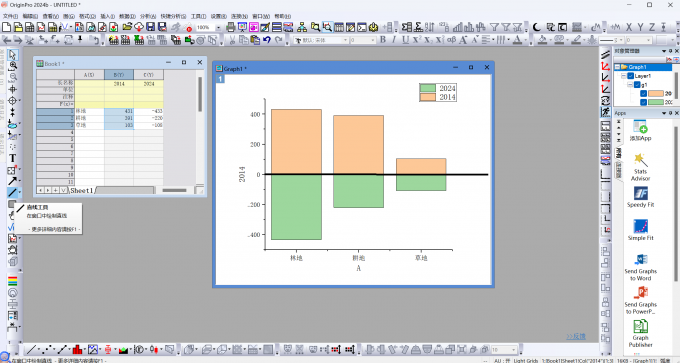Toggle visibility checkbox of the orange plot

point(644,93)
